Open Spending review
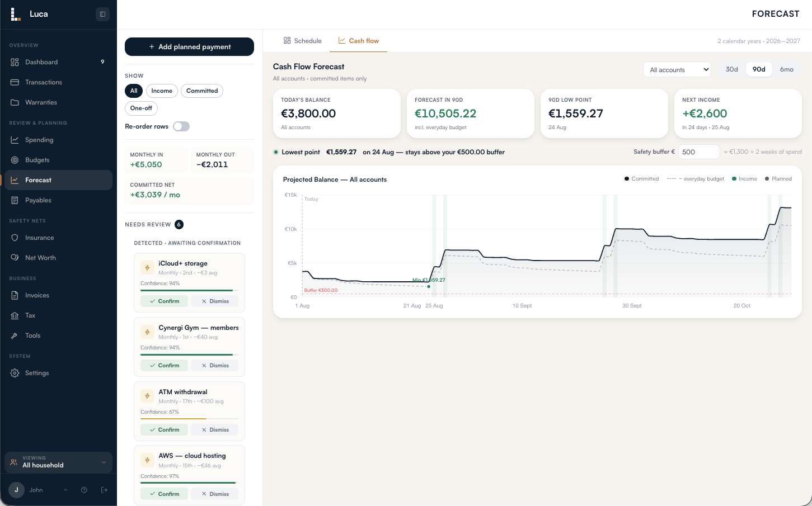This screenshot has height=506, width=812. point(58,140)
